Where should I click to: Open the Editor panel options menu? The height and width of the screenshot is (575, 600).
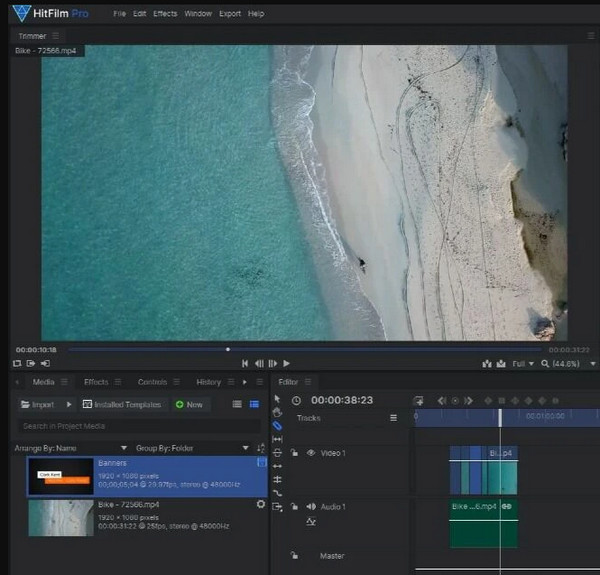pyautogui.click(x=308, y=382)
